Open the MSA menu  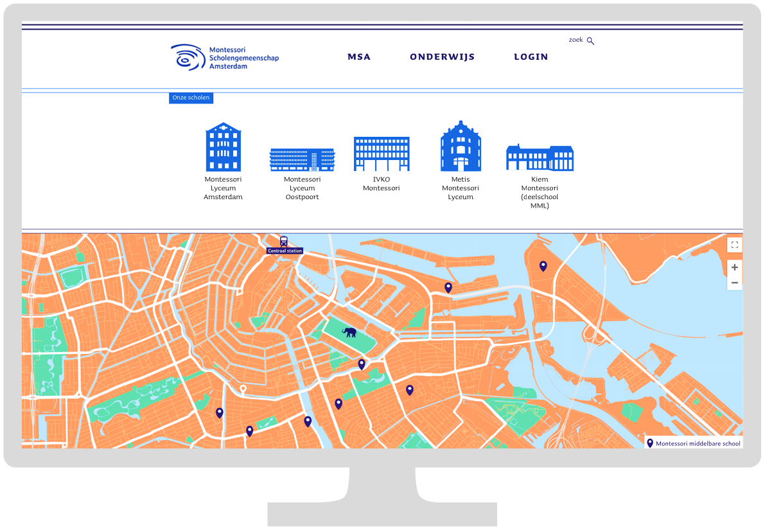coord(359,57)
